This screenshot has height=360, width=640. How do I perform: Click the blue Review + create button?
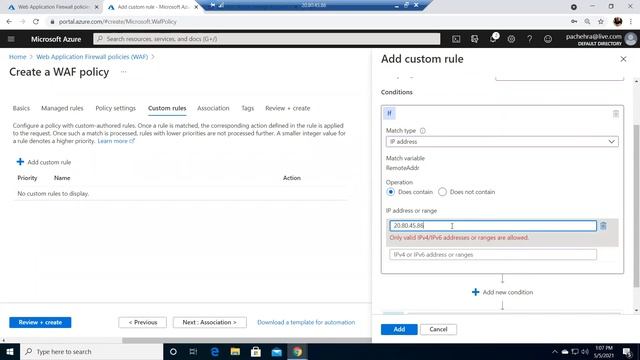(40, 322)
